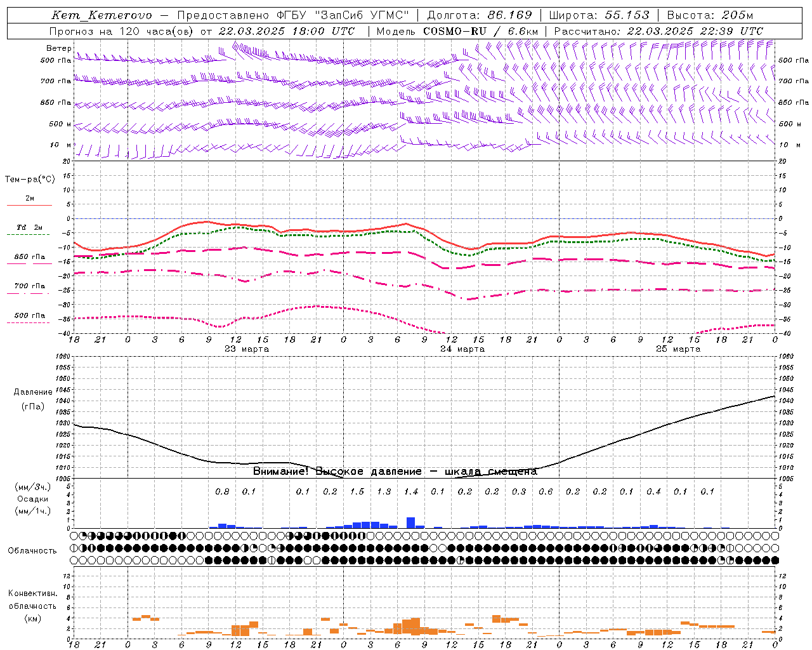This screenshot has height=650, width=812.
Task: Click the Ветер wind panel label
Action: tap(59, 48)
